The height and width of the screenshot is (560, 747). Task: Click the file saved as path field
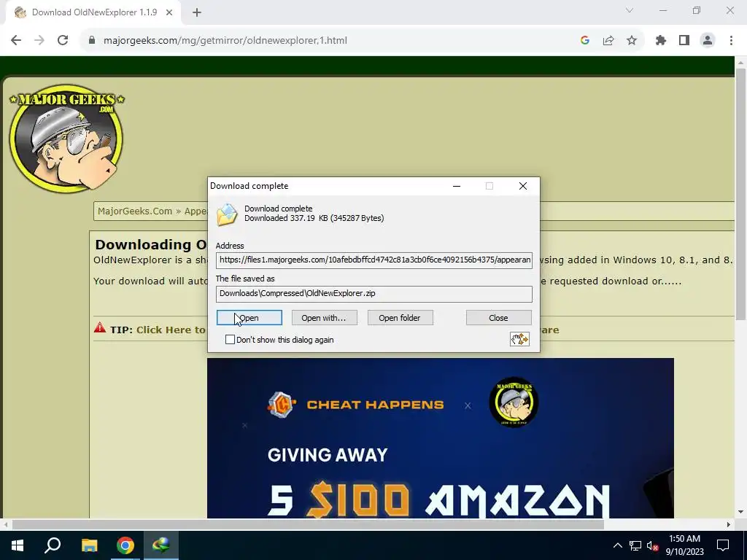point(374,294)
